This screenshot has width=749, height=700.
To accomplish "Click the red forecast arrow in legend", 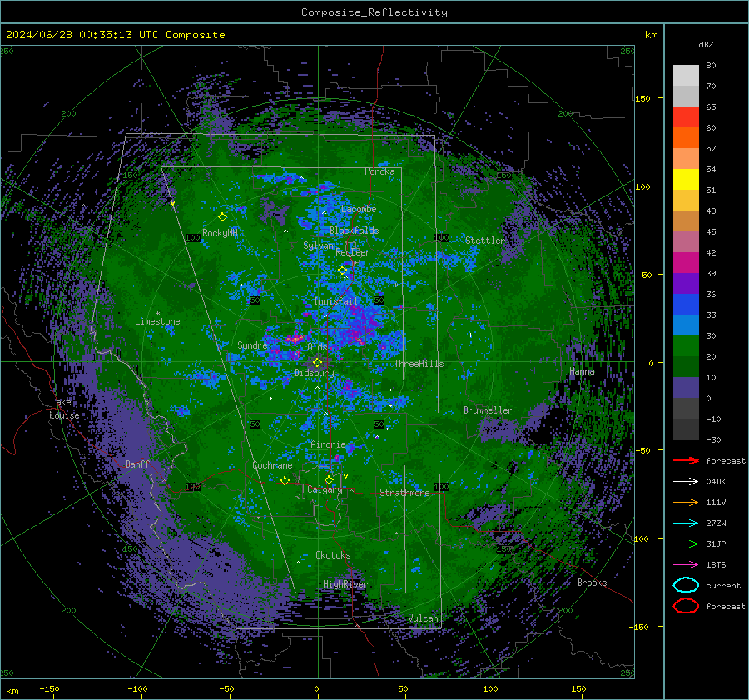I will click(x=686, y=460).
